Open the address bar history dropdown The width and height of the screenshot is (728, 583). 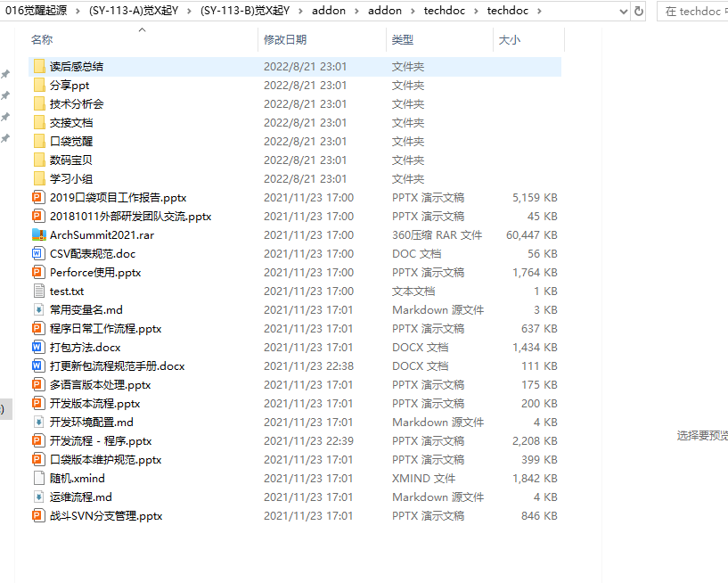pos(624,12)
